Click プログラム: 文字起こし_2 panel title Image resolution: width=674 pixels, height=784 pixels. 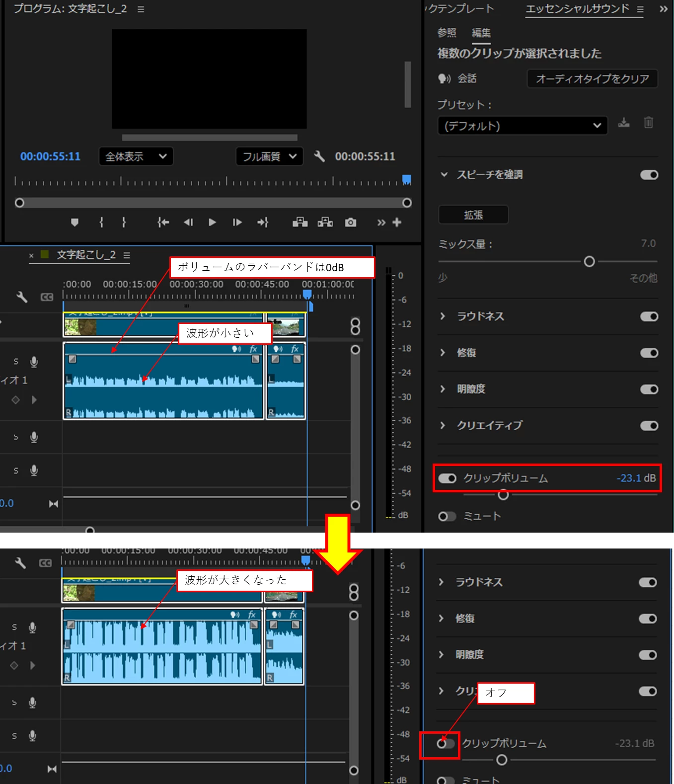coord(70,9)
